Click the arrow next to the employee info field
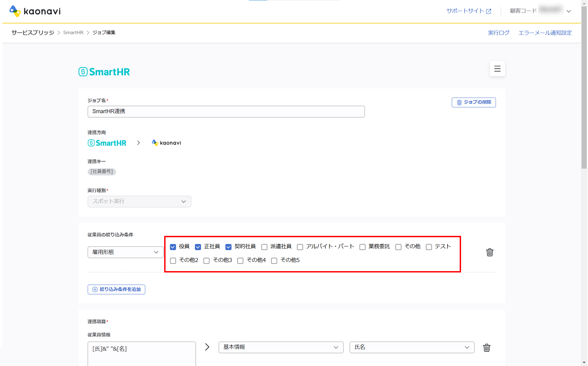 (x=207, y=347)
